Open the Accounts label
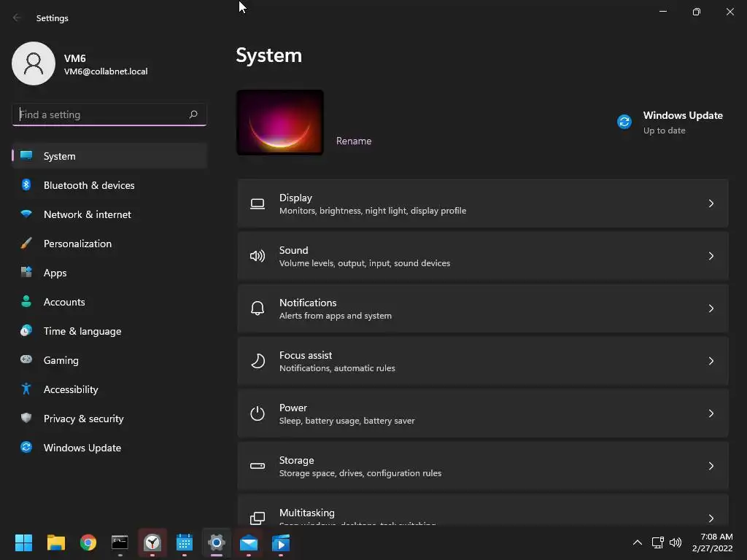The height and width of the screenshot is (560, 747). [64, 302]
